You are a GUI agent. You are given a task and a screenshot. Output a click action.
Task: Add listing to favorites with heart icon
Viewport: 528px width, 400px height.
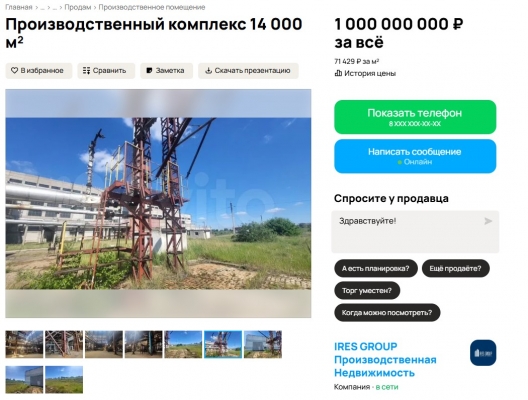click(38, 71)
